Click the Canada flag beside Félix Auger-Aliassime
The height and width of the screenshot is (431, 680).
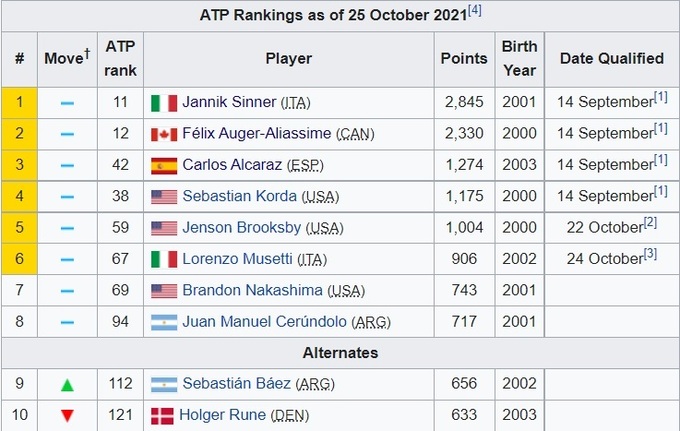click(164, 133)
